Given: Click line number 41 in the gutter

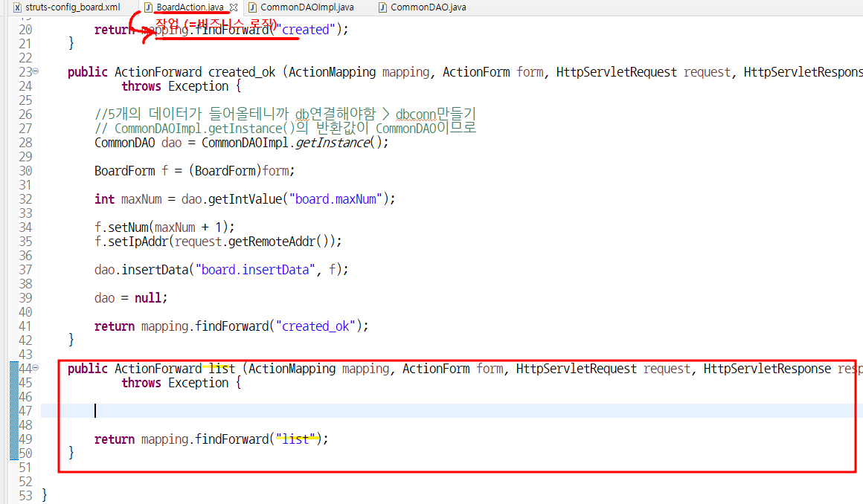Looking at the screenshot, I should point(25,326).
